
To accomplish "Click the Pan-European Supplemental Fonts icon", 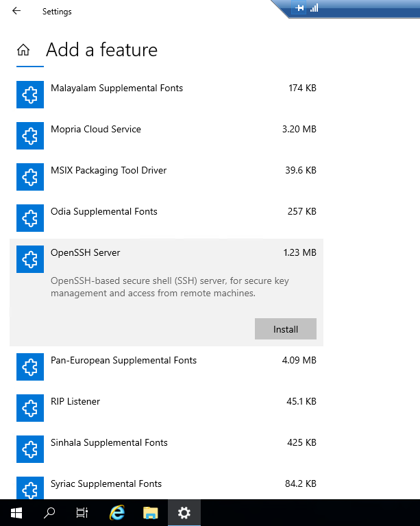I will [x=30, y=367].
